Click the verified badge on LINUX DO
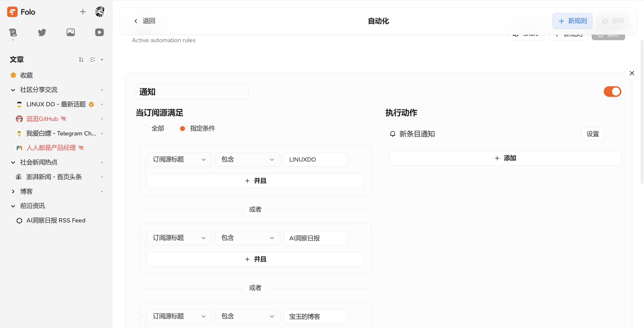 (x=91, y=104)
